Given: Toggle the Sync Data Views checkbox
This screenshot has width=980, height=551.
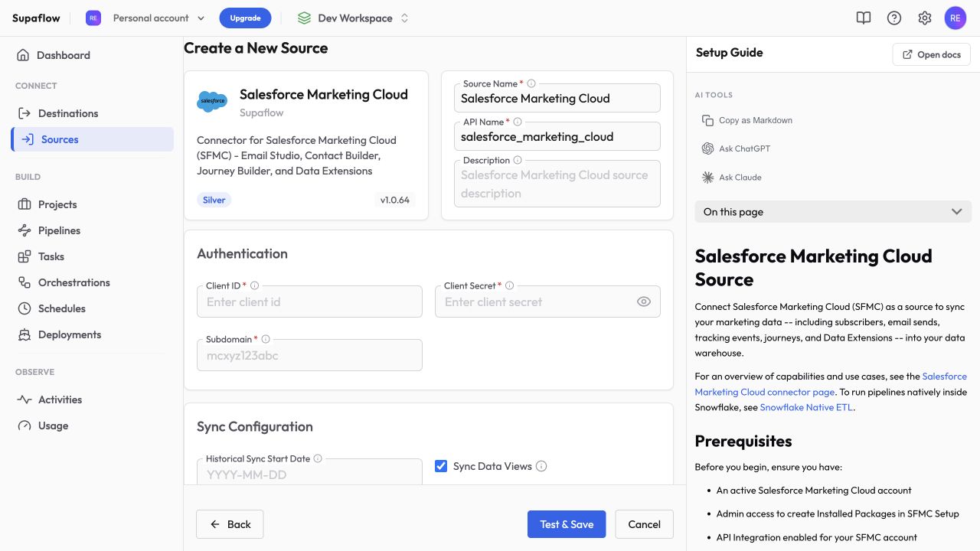Looking at the screenshot, I should point(441,466).
